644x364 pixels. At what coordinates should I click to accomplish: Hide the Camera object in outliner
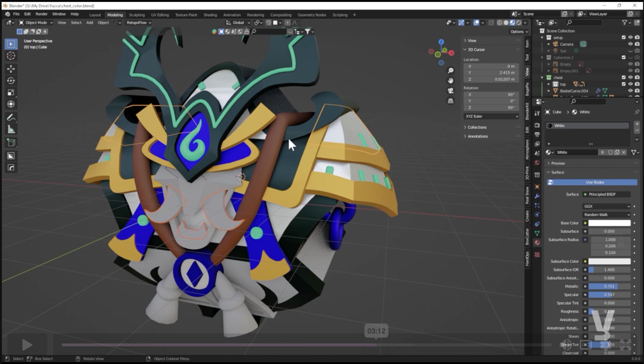(x=630, y=44)
